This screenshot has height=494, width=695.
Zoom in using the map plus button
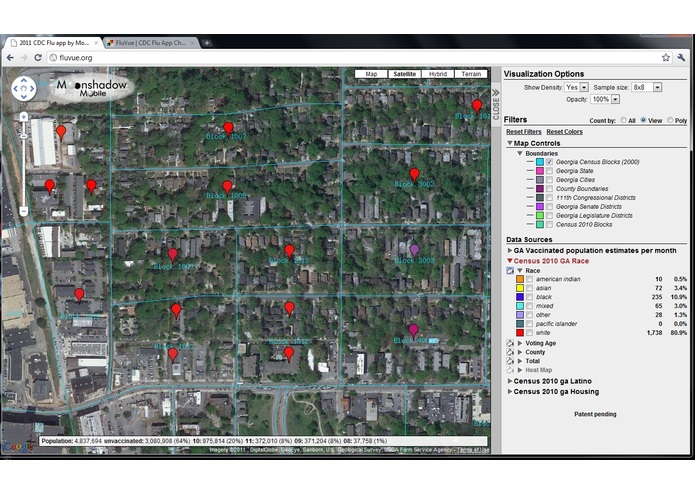click(23, 117)
